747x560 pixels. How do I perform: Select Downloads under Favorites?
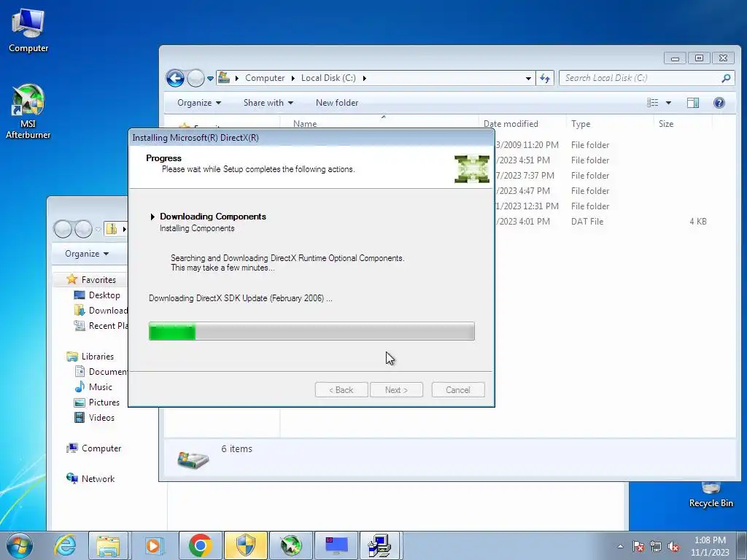101,311
